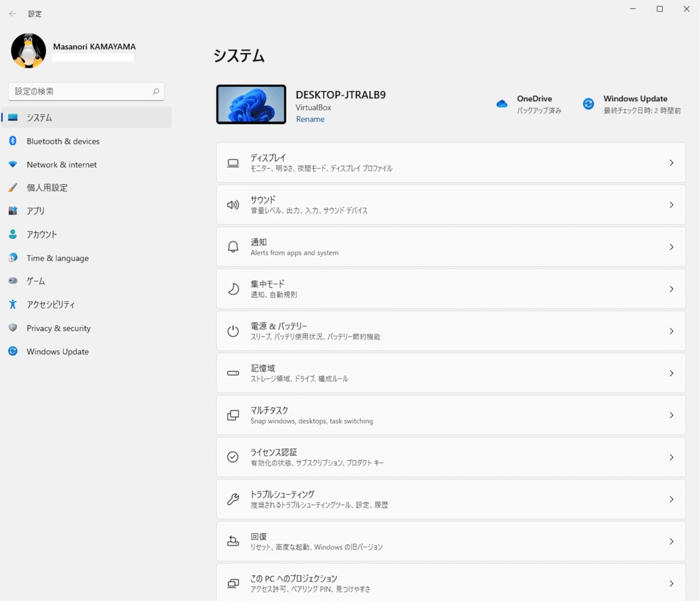This screenshot has width=700, height=601.
Task: Click the paintbrush 個人用設定 icon
Action: point(13,188)
